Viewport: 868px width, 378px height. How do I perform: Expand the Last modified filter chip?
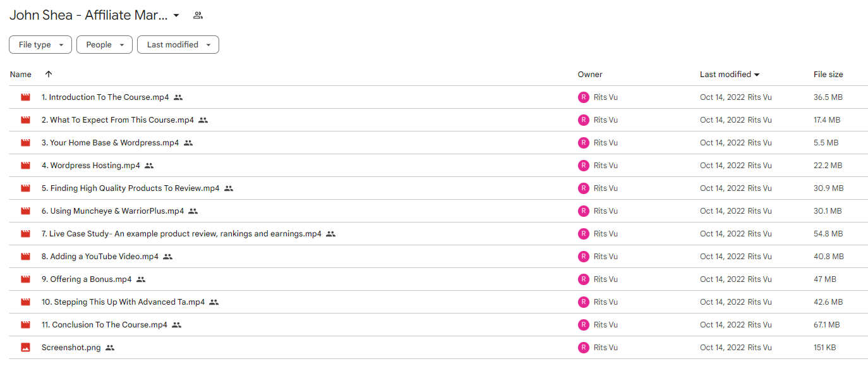click(178, 45)
